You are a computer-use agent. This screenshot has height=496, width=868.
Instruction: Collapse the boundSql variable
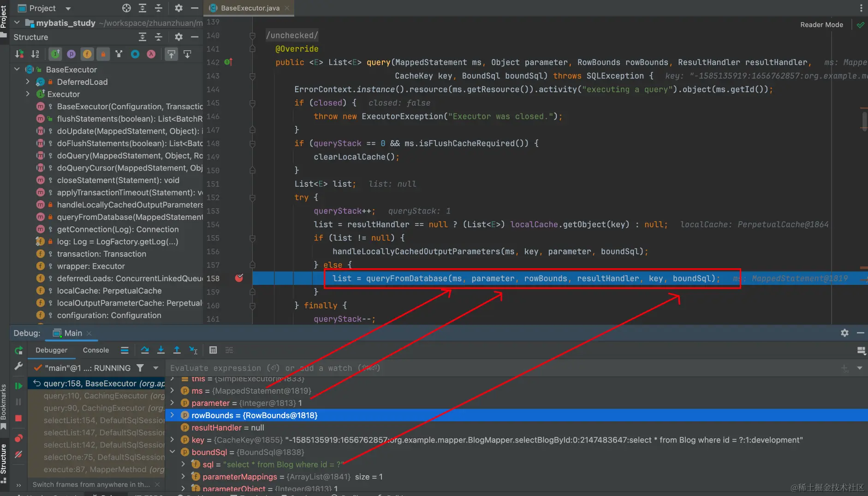point(172,452)
